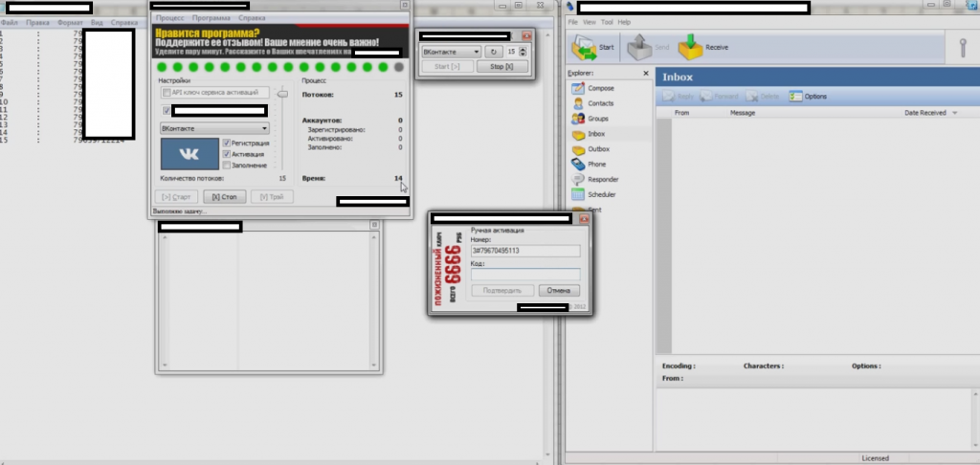Click the Подтвердить button
Image resolution: width=980 pixels, height=465 pixels.
[x=502, y=291]
